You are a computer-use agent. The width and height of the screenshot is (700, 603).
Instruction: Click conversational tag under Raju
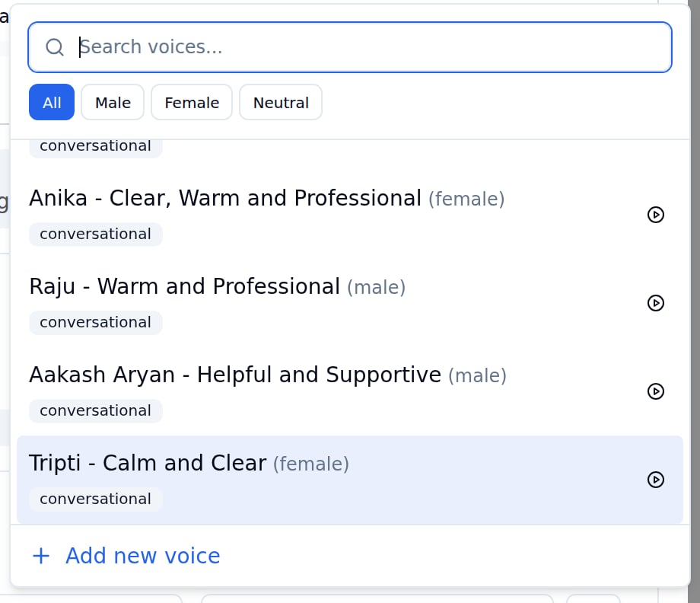[96, 323]
